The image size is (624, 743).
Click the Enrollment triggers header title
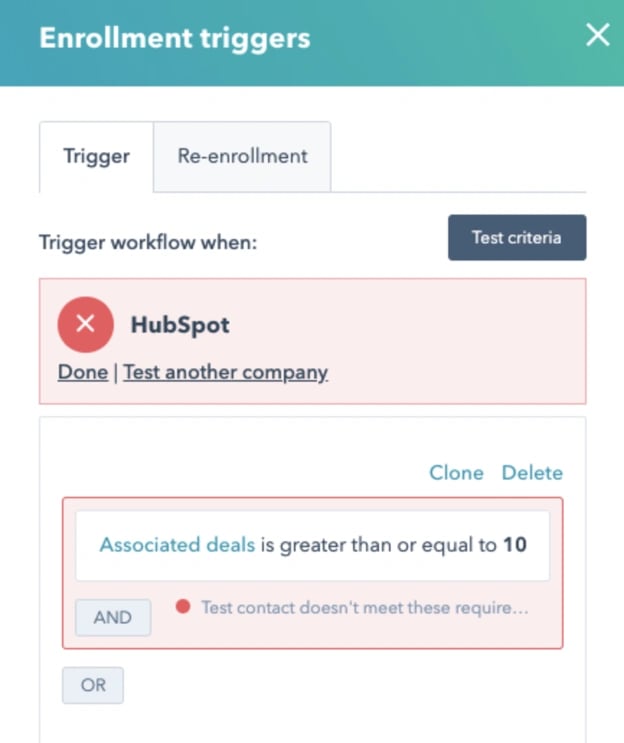pyautogui.click(x=175, y=38)
